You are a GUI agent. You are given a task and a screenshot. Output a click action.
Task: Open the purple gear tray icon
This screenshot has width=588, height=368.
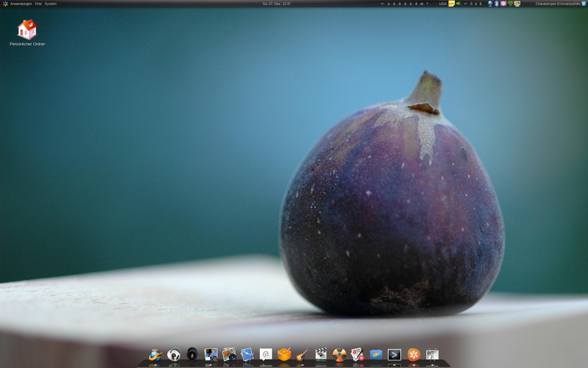click(x=503, y=4)
